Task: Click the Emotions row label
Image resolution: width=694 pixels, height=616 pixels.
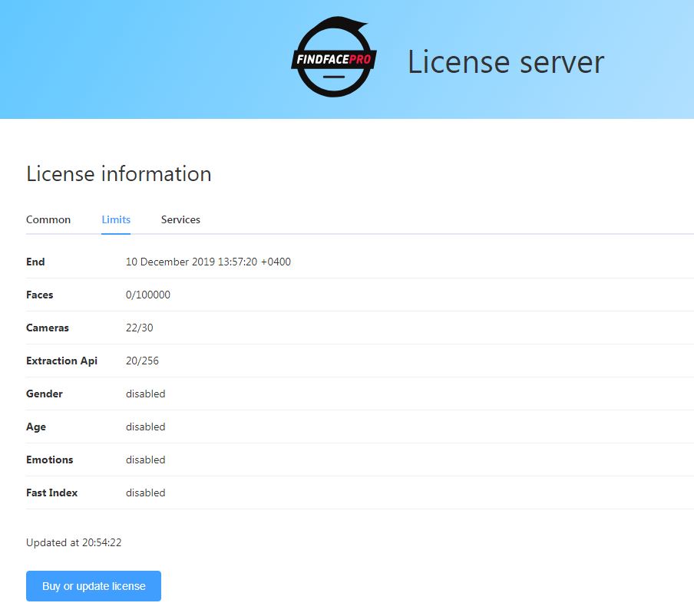Action: click(50, 460)
